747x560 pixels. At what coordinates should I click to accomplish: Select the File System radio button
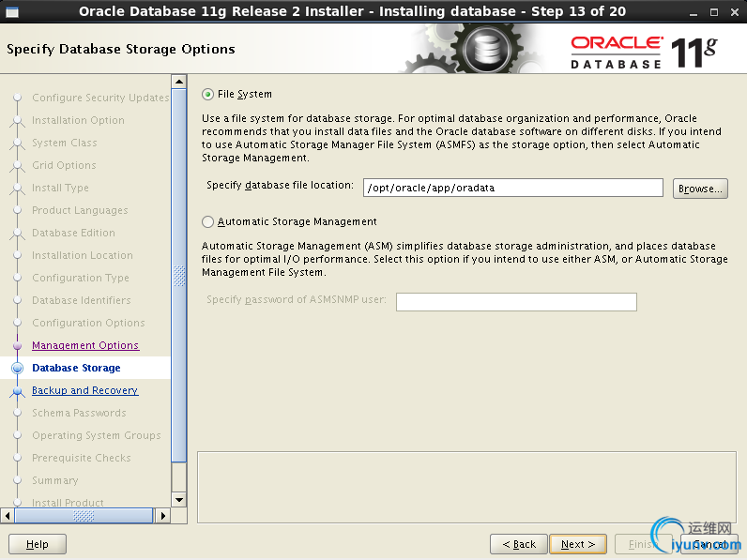(x=207, y=95)
